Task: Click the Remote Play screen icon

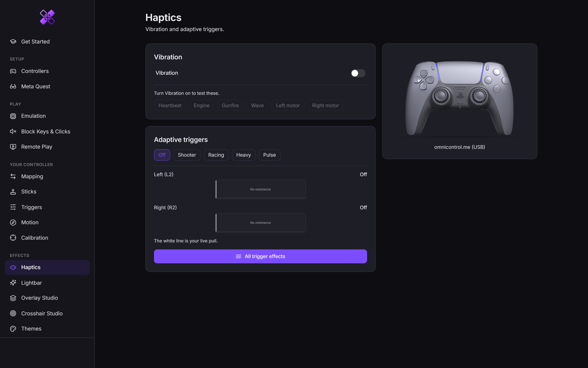Action: click(13, 147)
